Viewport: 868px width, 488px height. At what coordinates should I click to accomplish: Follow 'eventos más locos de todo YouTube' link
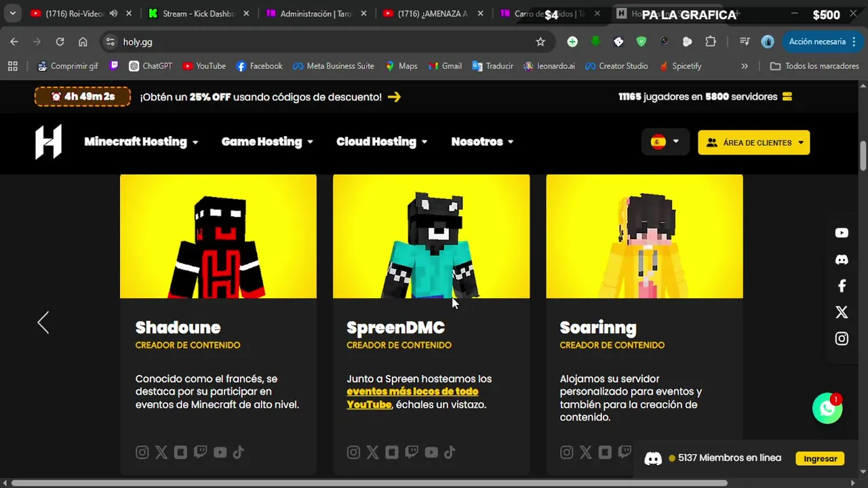tap(412, 398)
